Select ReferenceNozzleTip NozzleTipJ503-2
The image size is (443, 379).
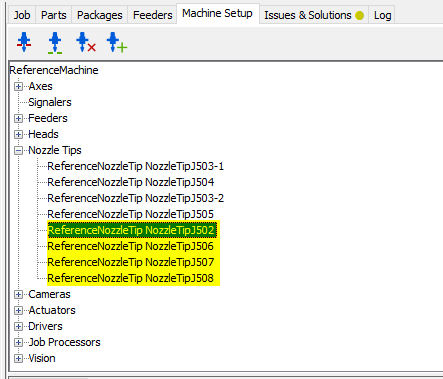click(x=135, y=198)
